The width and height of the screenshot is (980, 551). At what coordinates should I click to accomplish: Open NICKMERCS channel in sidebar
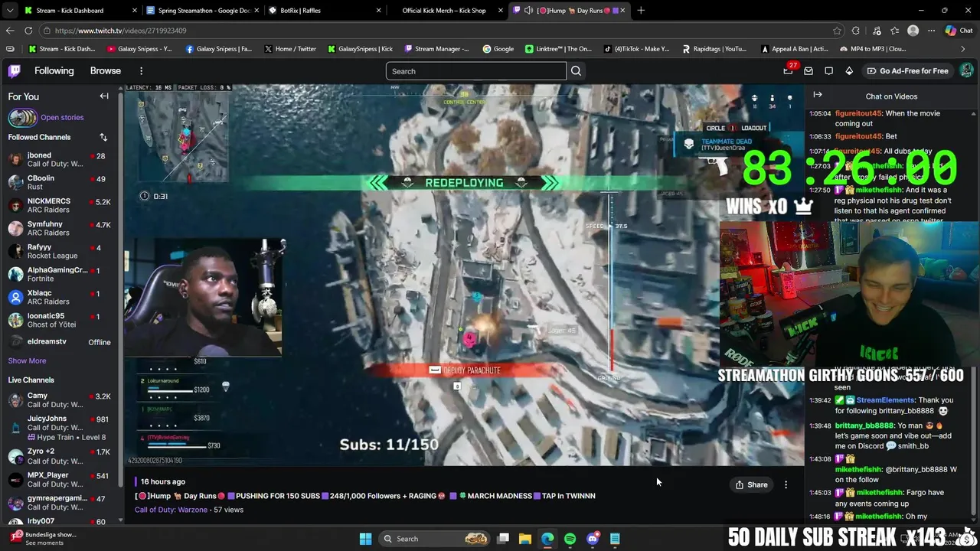click(60, 205)
